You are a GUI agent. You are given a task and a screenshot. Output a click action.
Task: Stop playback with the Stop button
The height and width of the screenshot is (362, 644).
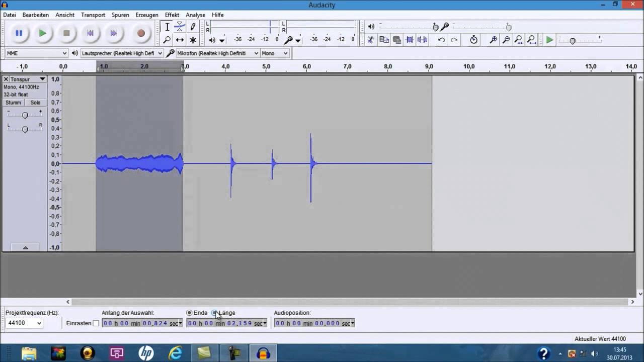click(66, 33)
